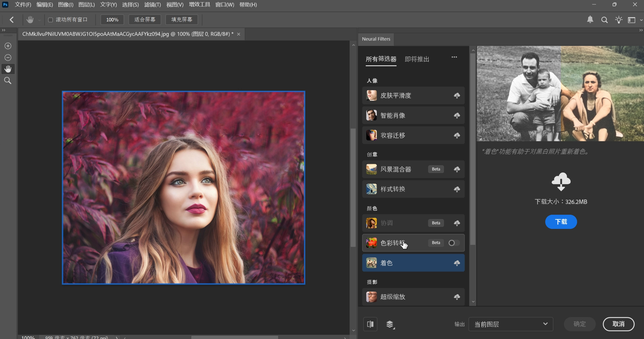Image resolution: width=644 pixels, height=339 pixels.
Task: Switch to the 即将推出 tab
Action: (417, 59)
